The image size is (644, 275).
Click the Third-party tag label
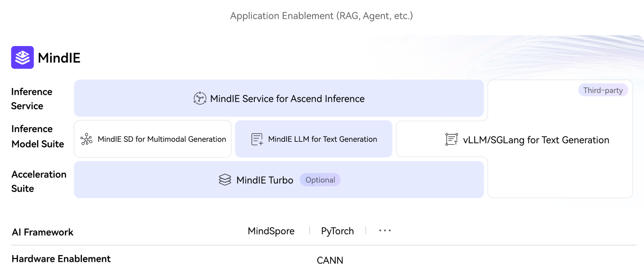tap(603, 90)
